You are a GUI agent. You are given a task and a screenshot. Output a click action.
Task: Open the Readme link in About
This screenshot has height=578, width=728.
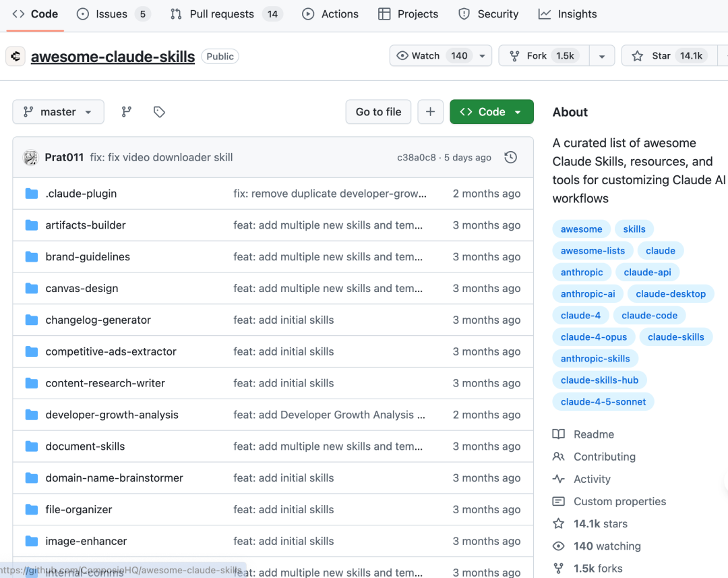[x=593, y=434]
